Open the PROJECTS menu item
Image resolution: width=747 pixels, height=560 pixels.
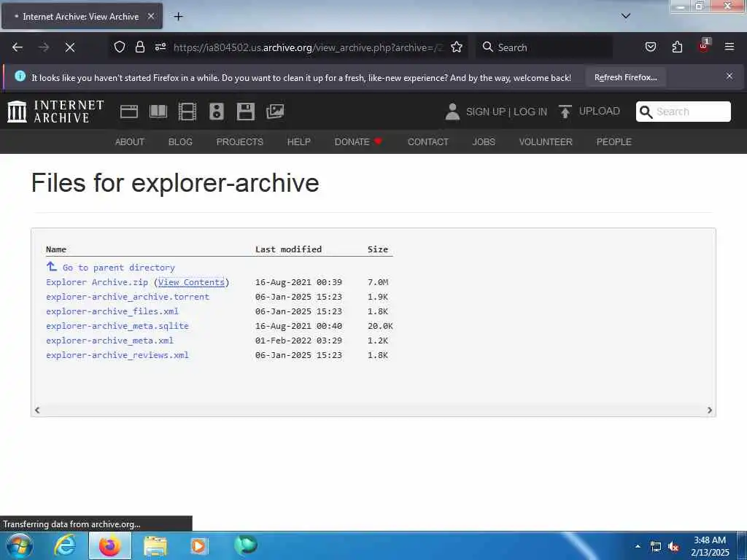tap(239, 142)
